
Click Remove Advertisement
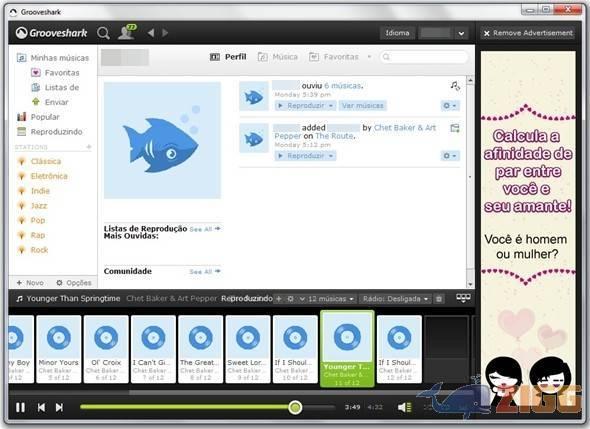point(528,33)
